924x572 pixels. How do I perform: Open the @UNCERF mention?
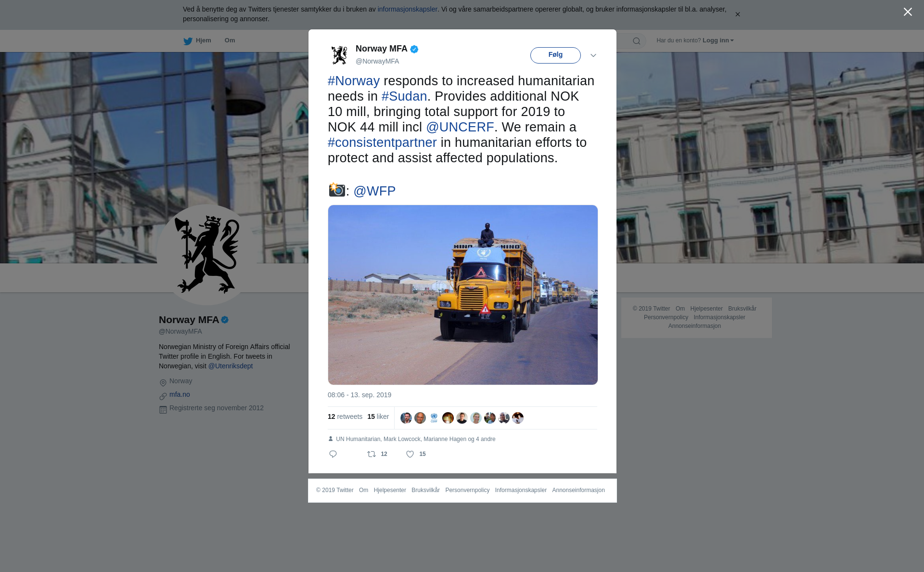tap(460, 127)
